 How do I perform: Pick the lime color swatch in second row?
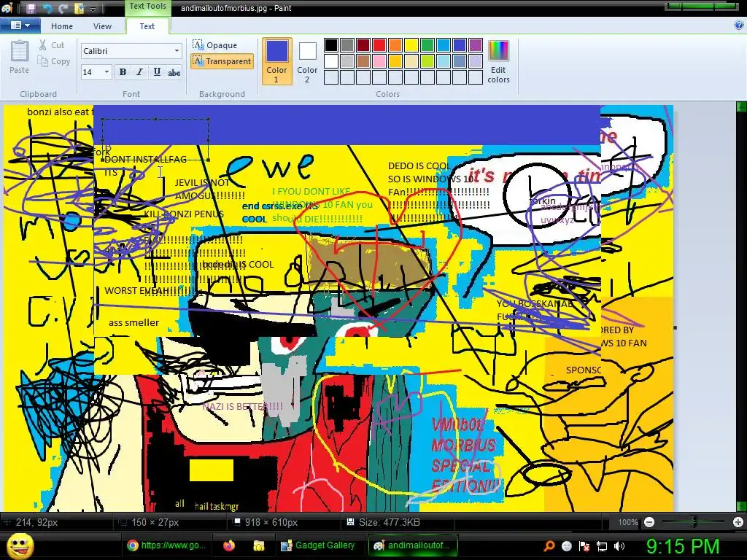[427, 61]
